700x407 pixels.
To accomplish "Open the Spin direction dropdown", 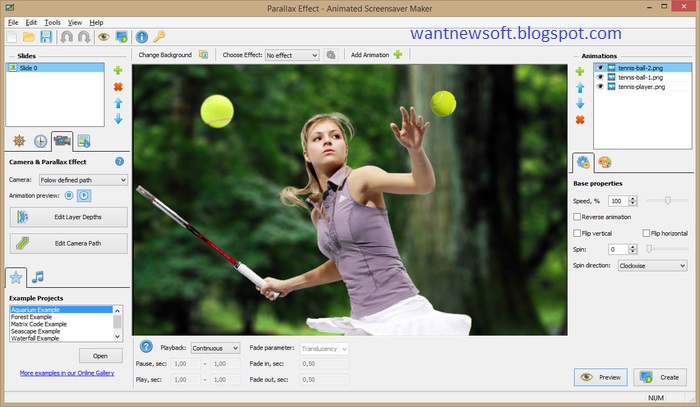I will click(x=652, y=266).
